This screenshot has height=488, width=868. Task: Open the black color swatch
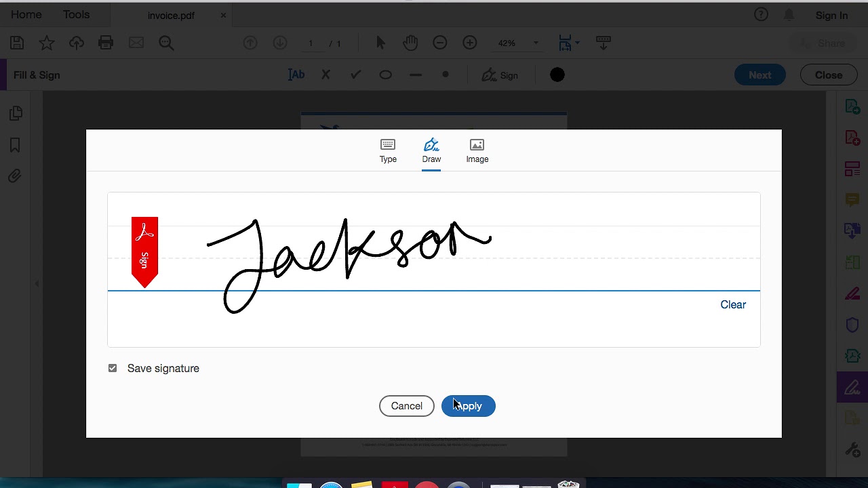[x=557, y=75]
